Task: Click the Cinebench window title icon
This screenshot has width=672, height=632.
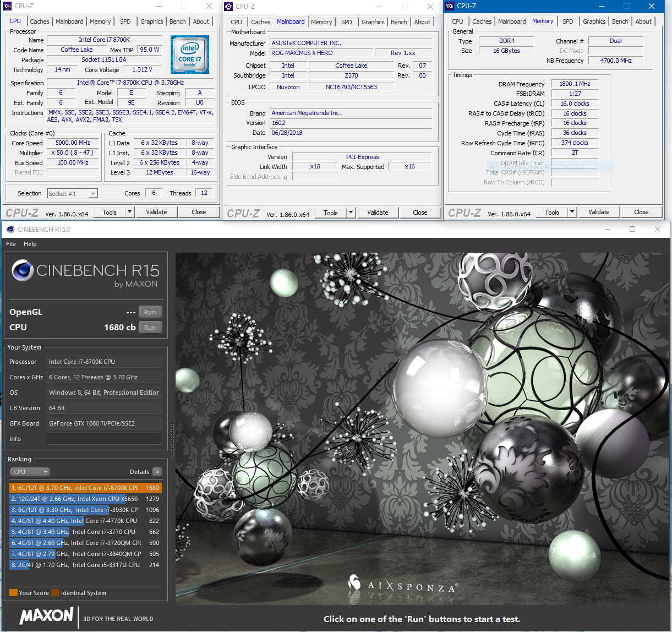Action: [x=10, y=229]
